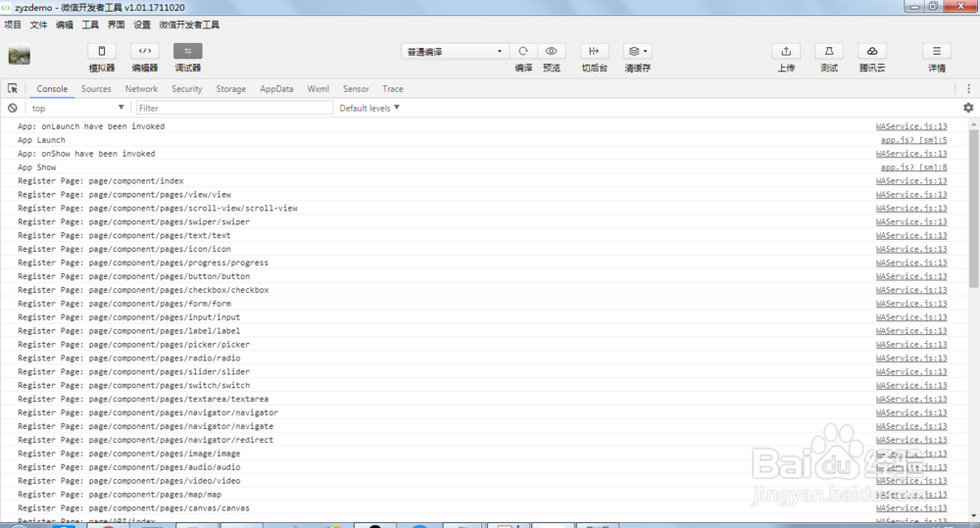Open the 文件 (File) menu
This screenshot has width=980, height=528.
pyautogui.click(x=39, y=25)
